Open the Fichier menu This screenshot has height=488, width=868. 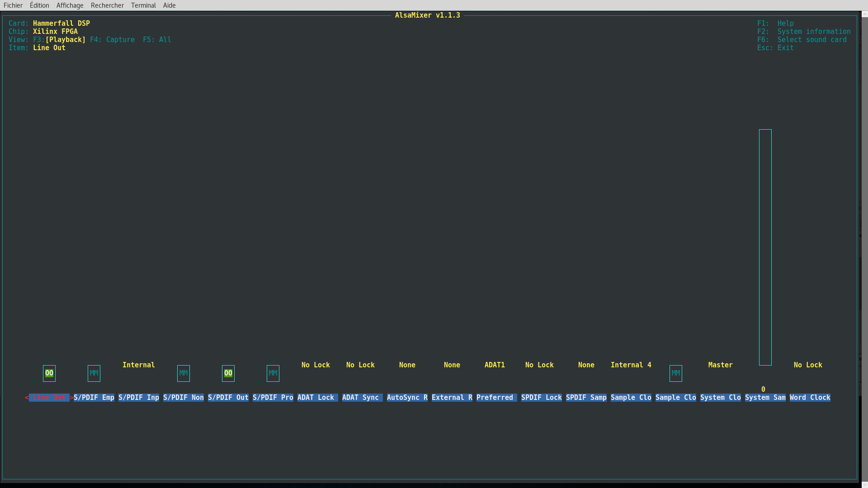pos(13,5)
